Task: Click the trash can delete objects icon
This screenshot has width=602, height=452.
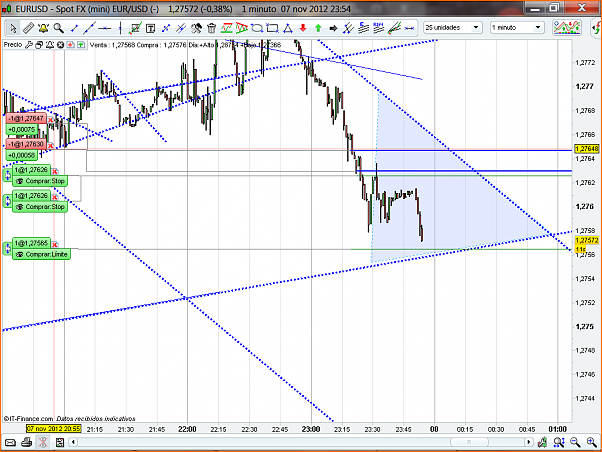Action: 212,28
